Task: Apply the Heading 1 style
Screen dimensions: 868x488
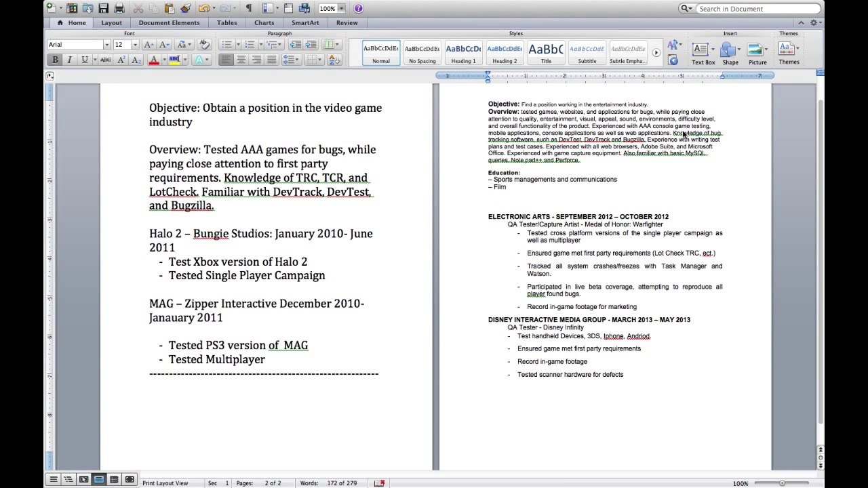Action: (x=463, y=53)
